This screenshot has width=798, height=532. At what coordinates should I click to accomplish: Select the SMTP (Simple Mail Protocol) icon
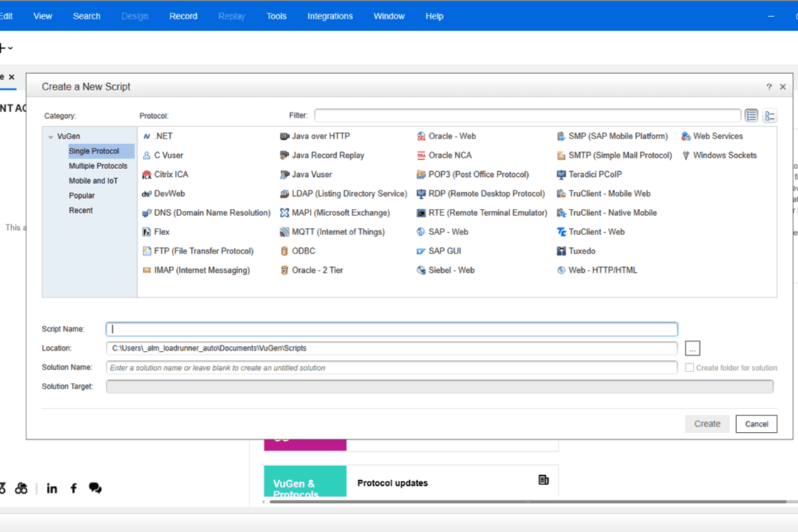point(561,156)
